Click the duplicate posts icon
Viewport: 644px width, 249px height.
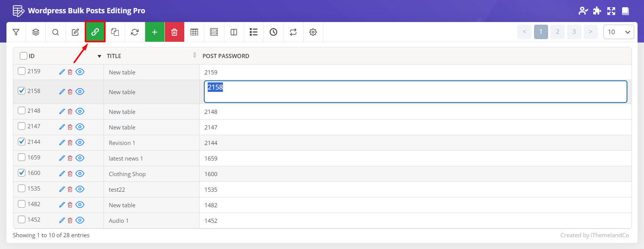[115, 32]
